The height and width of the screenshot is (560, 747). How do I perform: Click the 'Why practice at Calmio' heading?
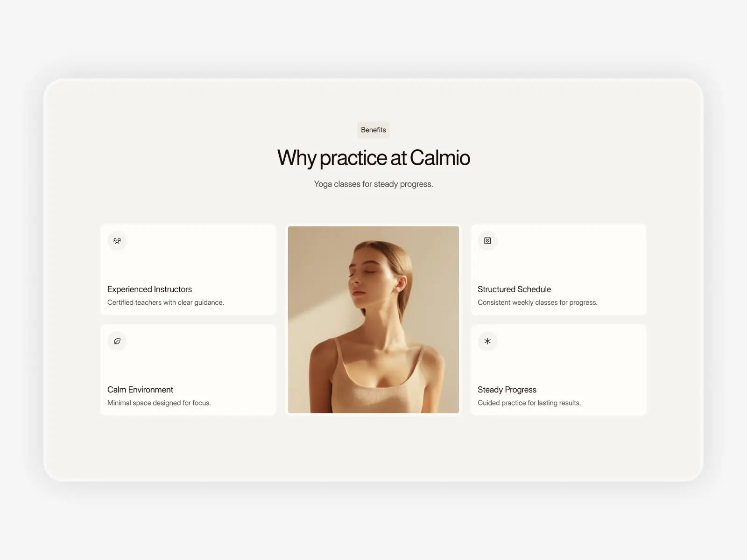tap(373, 158)
